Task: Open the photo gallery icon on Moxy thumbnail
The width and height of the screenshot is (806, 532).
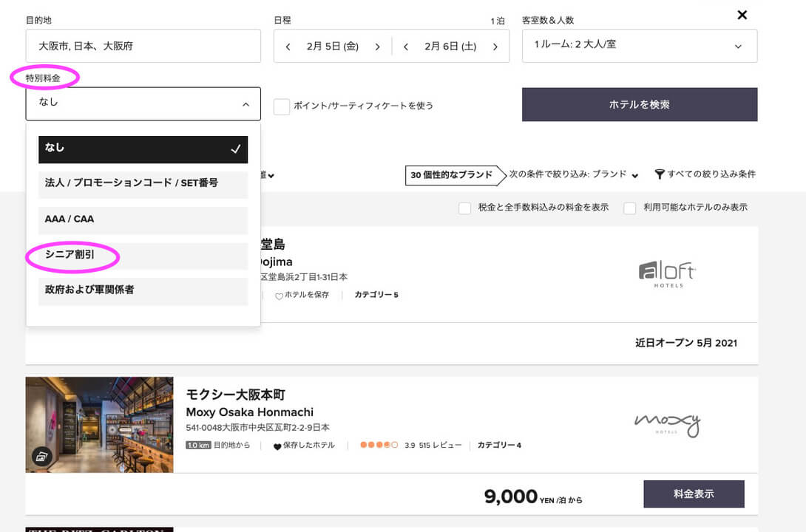Action: [x=41, y=457]
